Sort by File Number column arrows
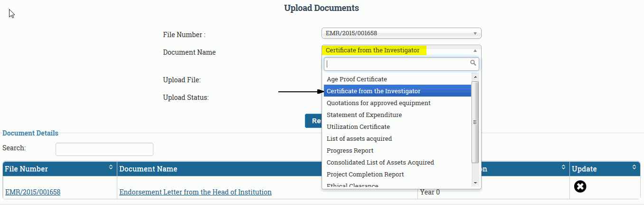 (x=111, y=167)
